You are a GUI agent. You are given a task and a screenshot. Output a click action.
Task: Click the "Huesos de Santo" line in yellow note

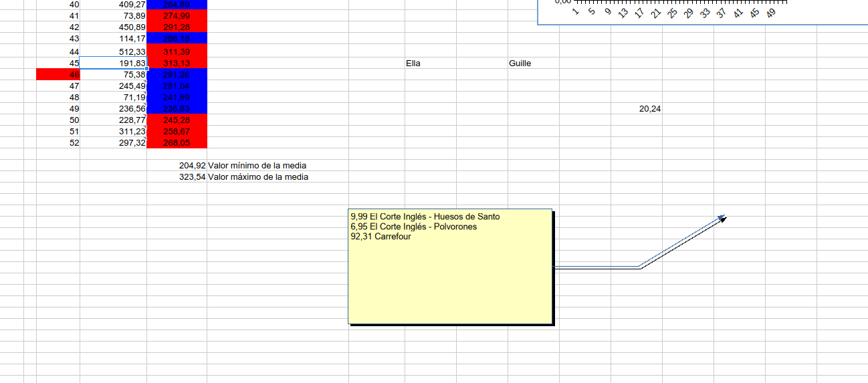pos(425,217)
